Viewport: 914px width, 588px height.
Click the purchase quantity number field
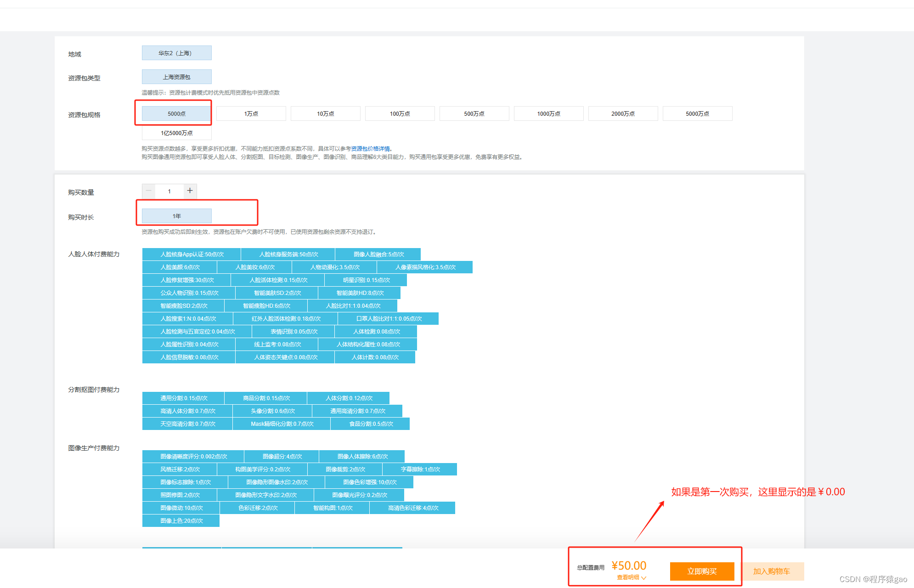click(x=169, y=191)
